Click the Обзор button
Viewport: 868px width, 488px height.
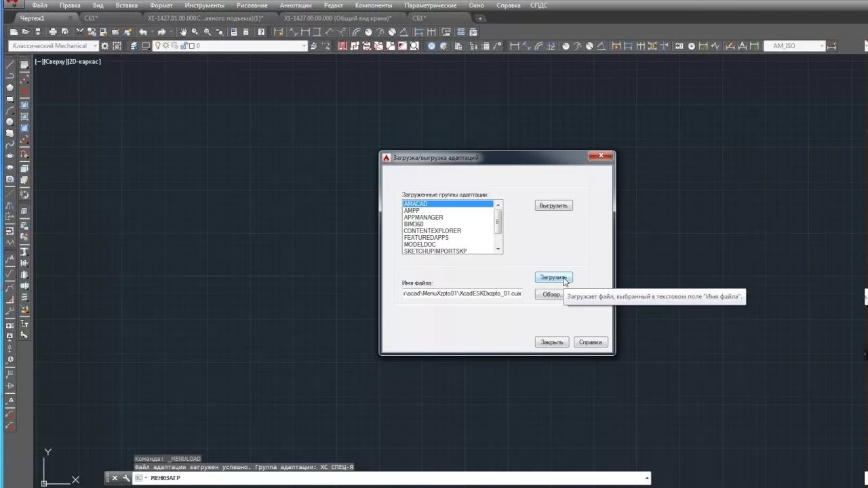(551, 294)
